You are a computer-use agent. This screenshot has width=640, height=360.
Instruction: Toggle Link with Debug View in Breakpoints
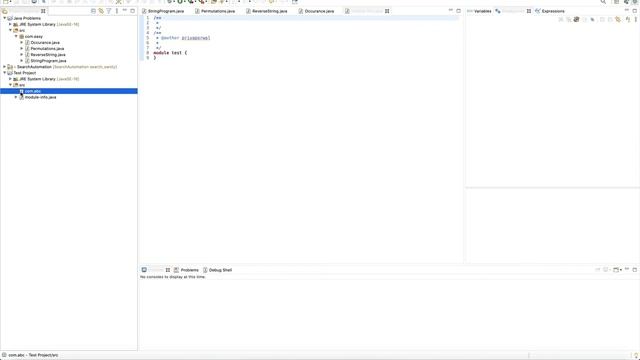tap(618, 19)
